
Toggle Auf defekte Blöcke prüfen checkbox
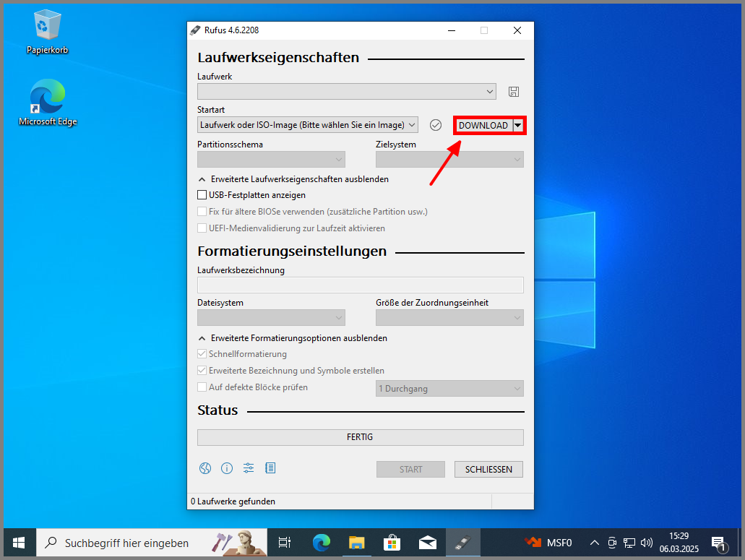pos(202,387)
